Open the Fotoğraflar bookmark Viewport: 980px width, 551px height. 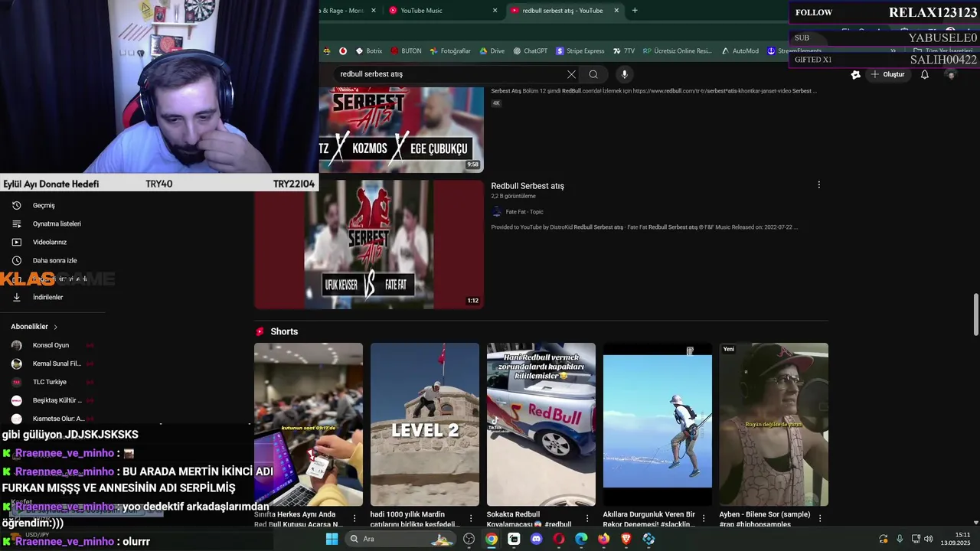pos(450,51)
